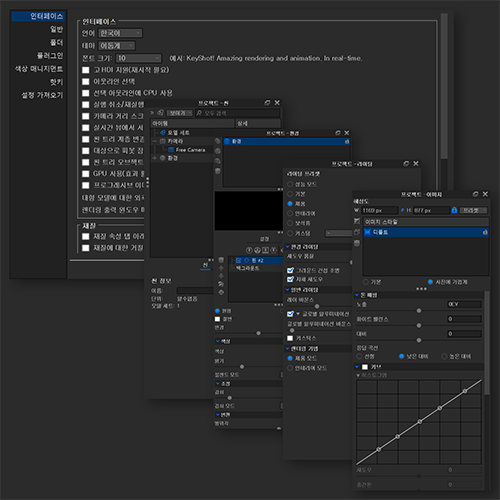Select the 기본 lighting preset radio
This screenshot has width=500, height=500.
click(290, 194)
